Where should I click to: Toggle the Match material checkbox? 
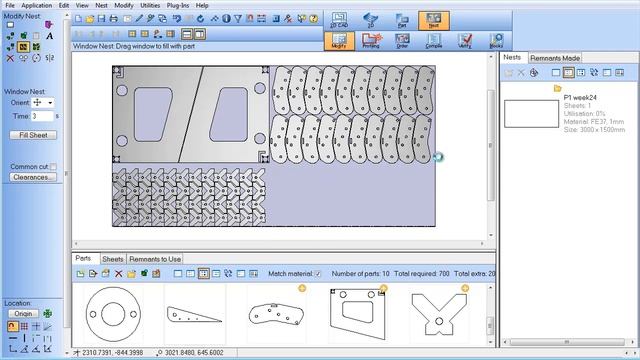pyautogui.click(x=318, y=274)
